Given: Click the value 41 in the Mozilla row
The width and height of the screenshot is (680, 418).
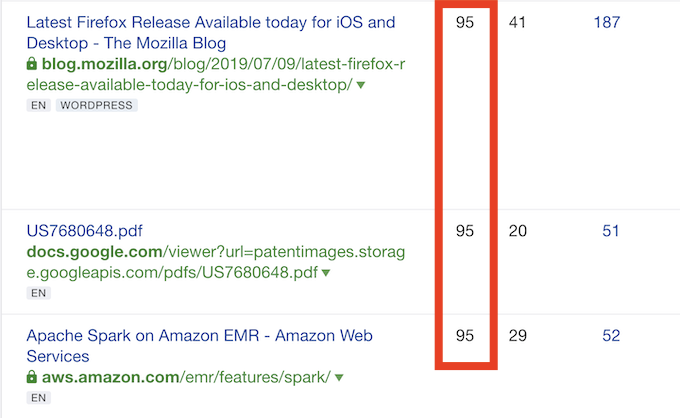Looking at the screenshot, I should tap(517, 22).
